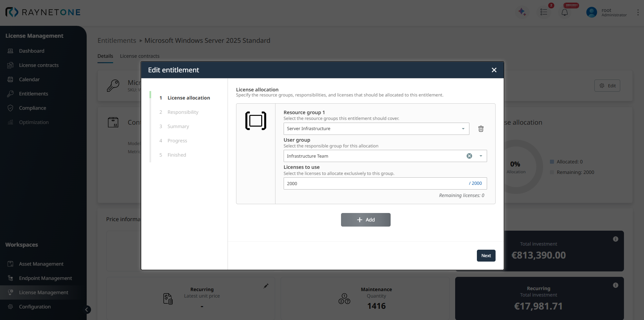Viewport: 644px width, 320px height.
Task: Select step 4 Progress
Action: tap(173, 141)
